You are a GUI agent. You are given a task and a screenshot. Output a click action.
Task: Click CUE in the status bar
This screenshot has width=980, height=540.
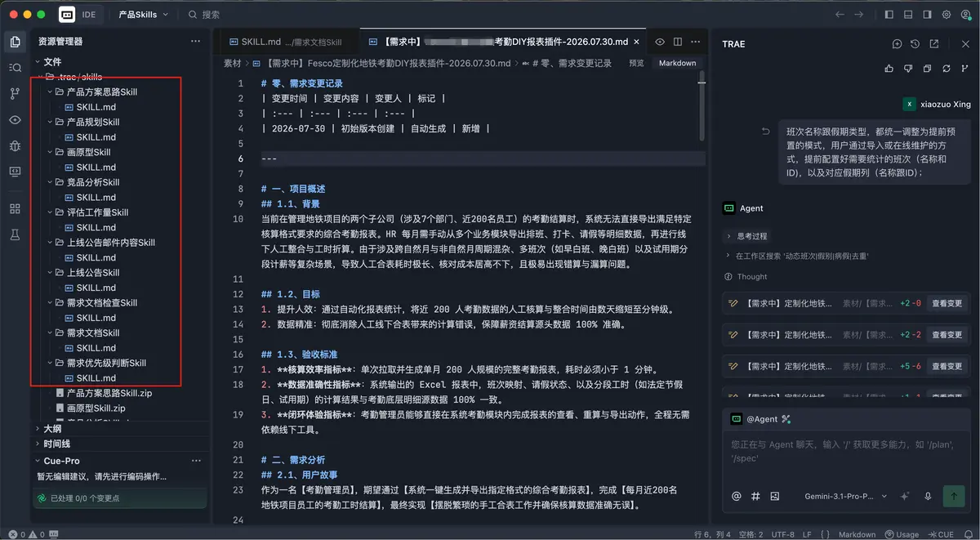941,534
